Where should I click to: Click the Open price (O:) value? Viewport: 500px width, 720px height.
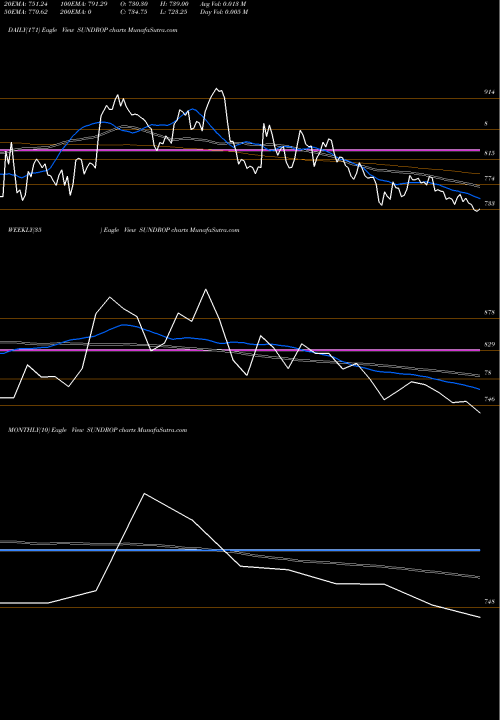[134, 4]
